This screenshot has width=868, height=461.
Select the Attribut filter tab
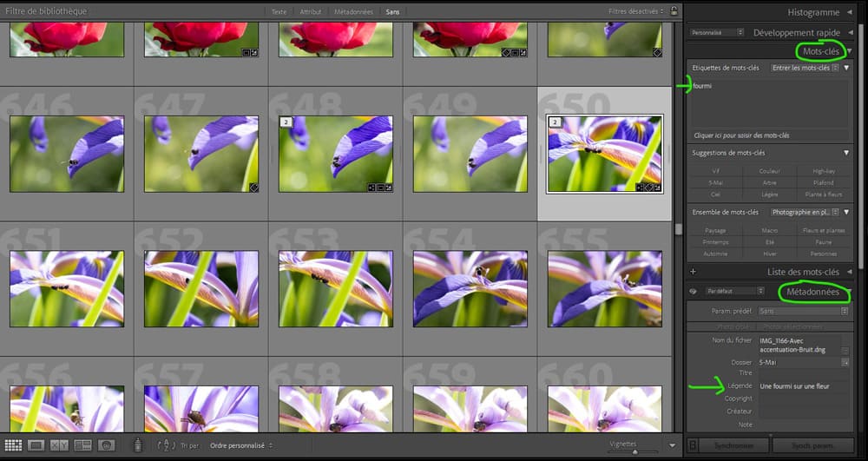[x=310, y=12]
